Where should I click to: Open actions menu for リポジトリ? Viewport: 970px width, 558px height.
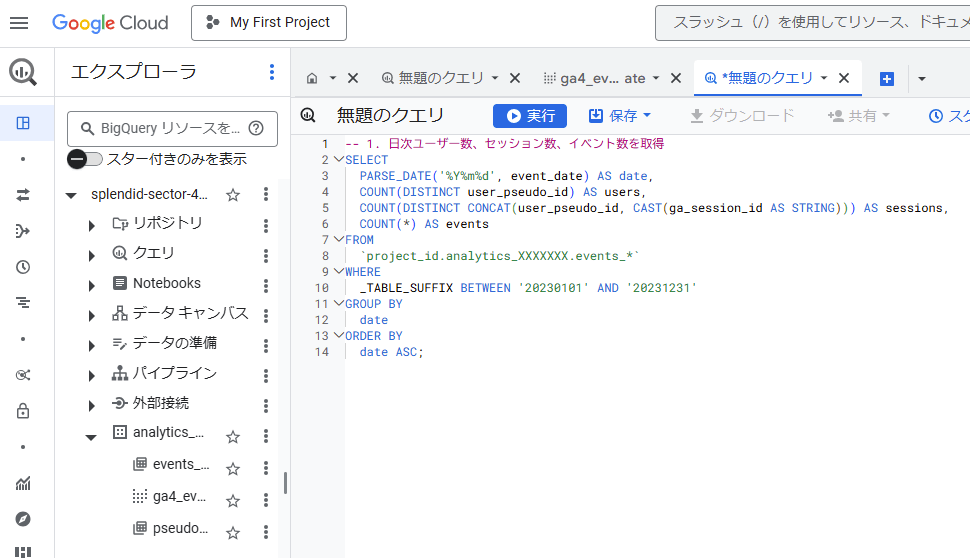coord(266,226)
